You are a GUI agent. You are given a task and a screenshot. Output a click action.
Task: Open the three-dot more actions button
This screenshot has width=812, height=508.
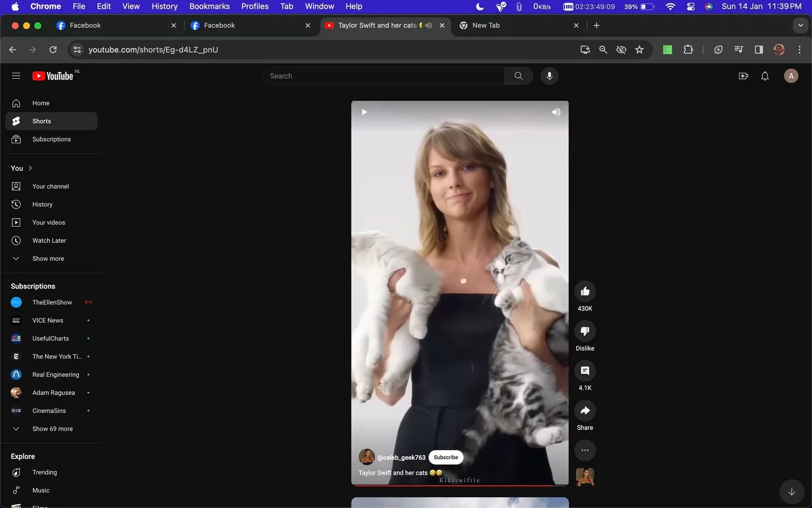585,450
